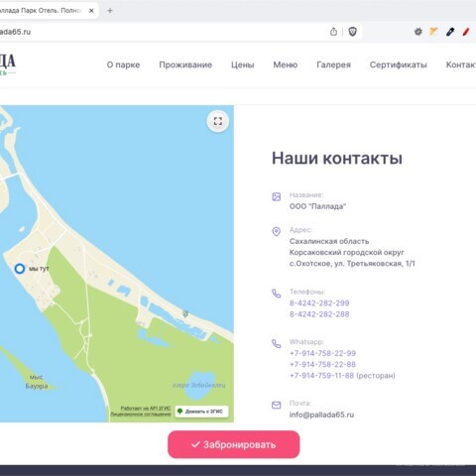Viewport: 476px width, 476px height.
Task: Click the share icon in address bar
Action: tap(333, 32)
